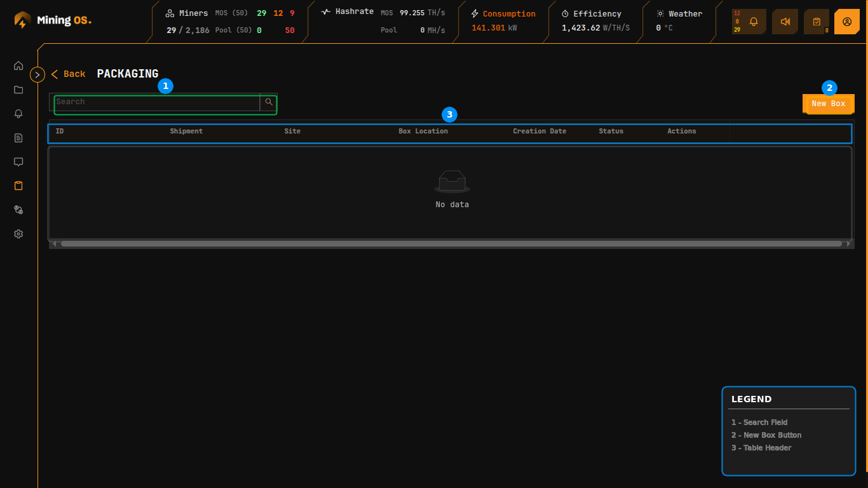Click the Home icon in sidebar
This screenshot has height=488, width=868.
coord(18,65)
